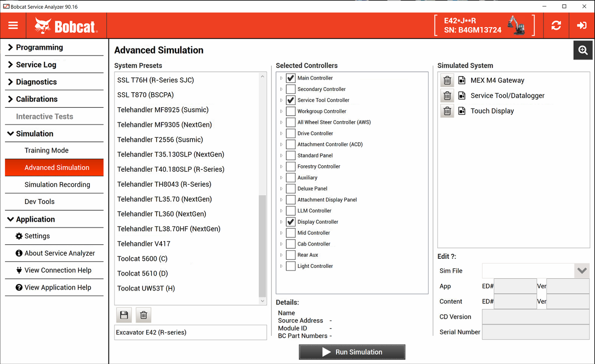Screen dimensions: 595x364
Task: Activate the magnifier zoom icon
Action: [x=583, y=50]
